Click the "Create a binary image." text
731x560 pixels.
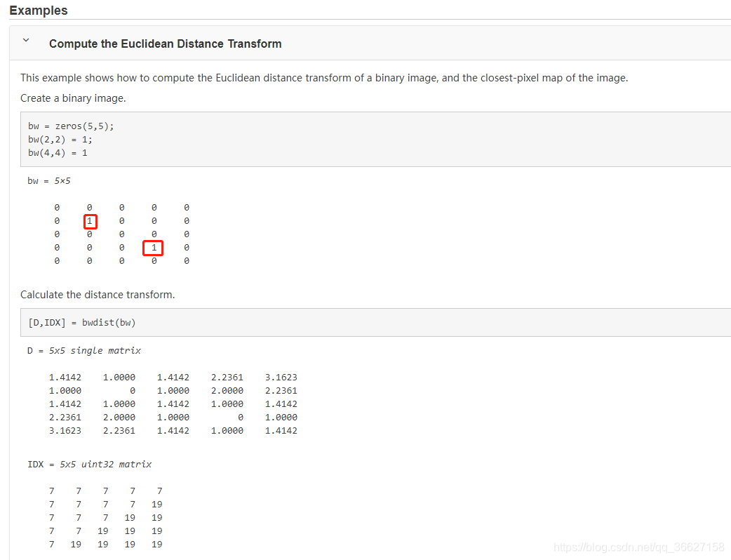(x=73, y=98)
